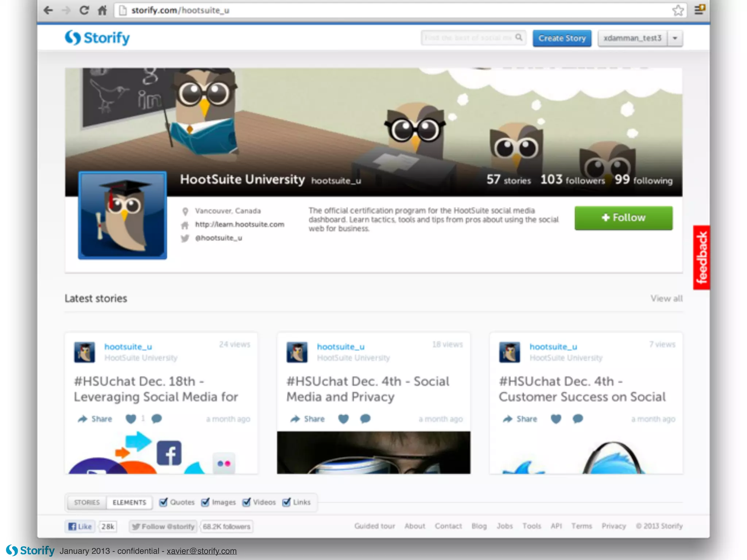Click the Facebook Like button
Screen dimensions: 747x560
pos(80,526)
